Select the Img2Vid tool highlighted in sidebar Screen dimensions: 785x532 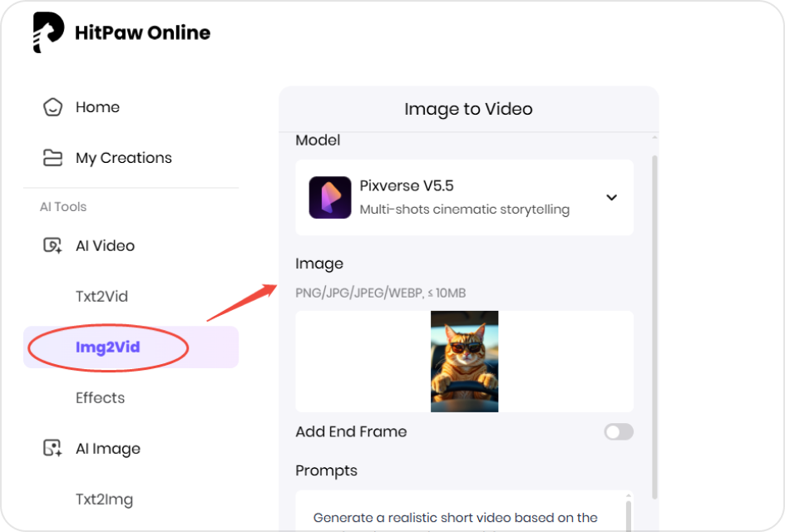tap(107, 347)
